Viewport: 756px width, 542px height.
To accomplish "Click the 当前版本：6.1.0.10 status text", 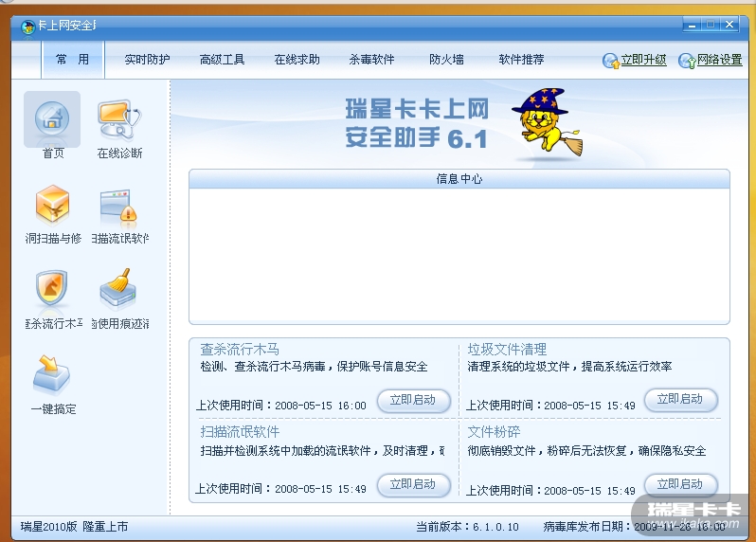I will click(467, 527).
